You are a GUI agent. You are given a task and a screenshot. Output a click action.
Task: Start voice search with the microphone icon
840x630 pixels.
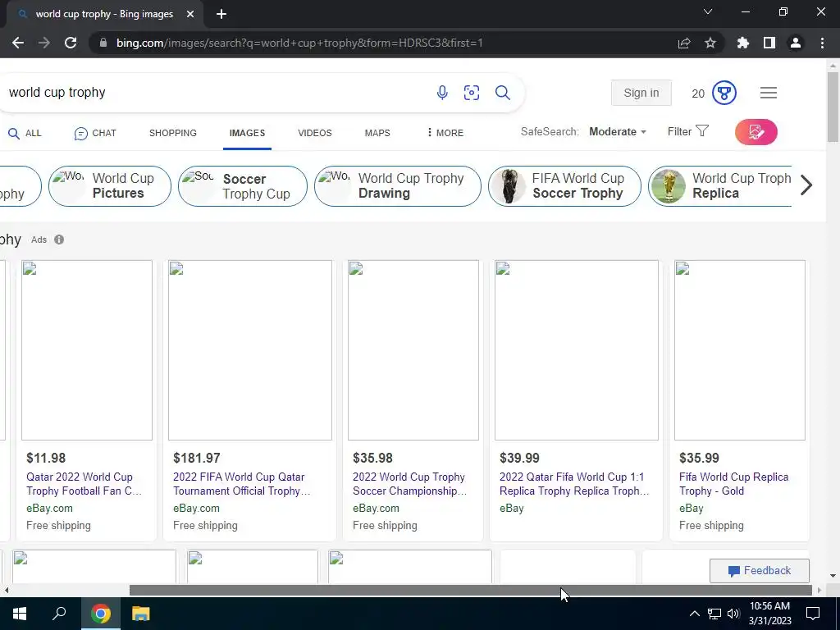[442, 93]
